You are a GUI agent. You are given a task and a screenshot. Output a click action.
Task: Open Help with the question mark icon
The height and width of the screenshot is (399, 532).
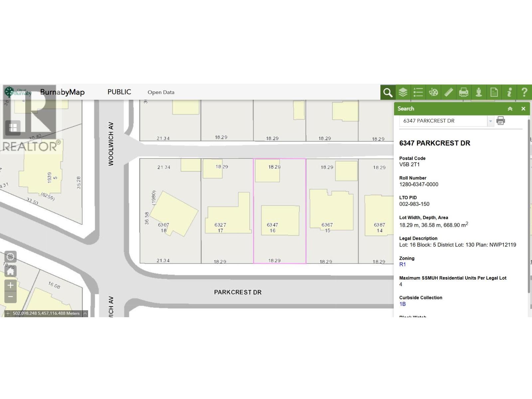coord(524,92)
